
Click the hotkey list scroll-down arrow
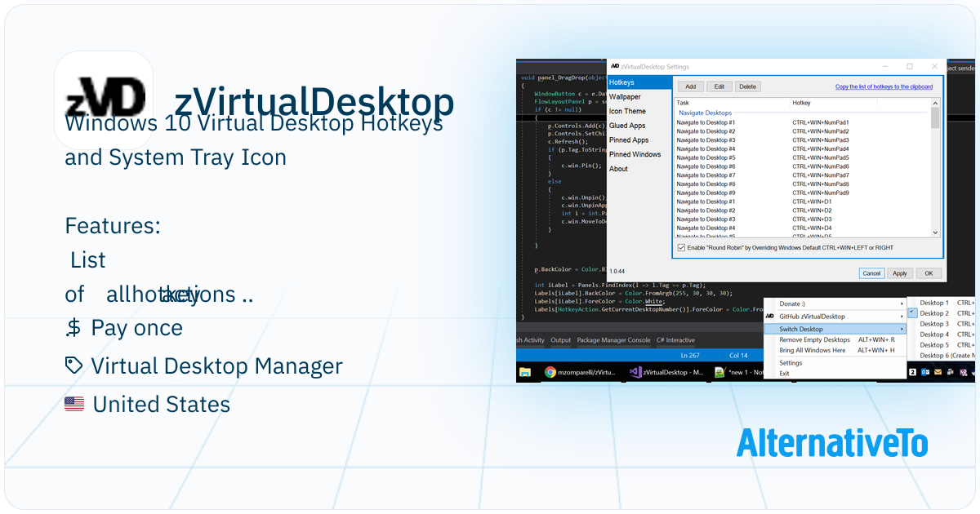click(x=935, y=233)
